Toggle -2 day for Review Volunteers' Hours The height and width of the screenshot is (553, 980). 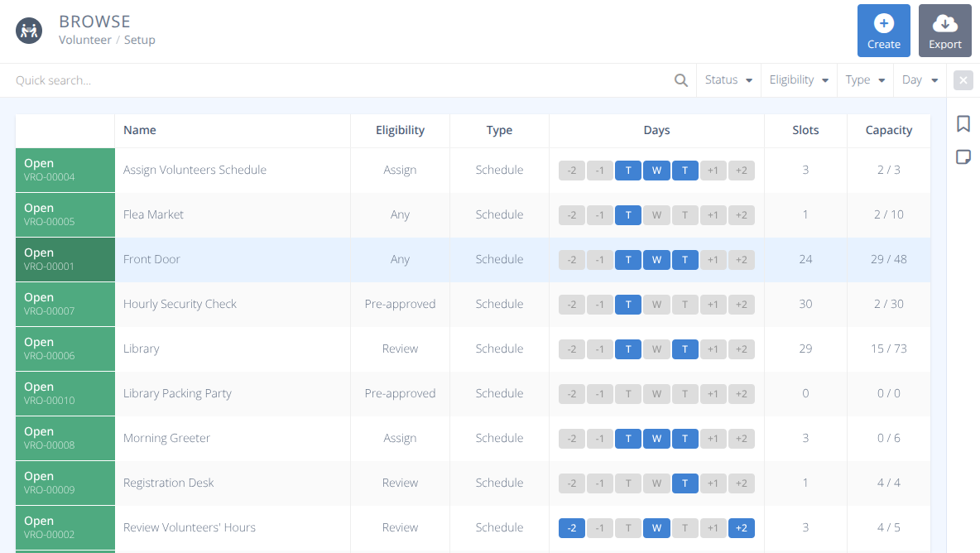(572, 528)
